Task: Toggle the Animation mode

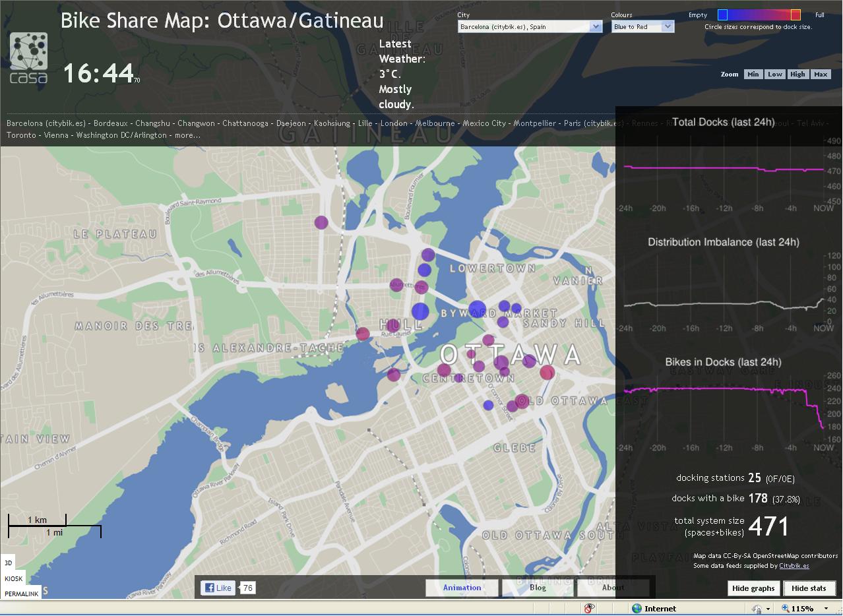Action: click(462, 587)
